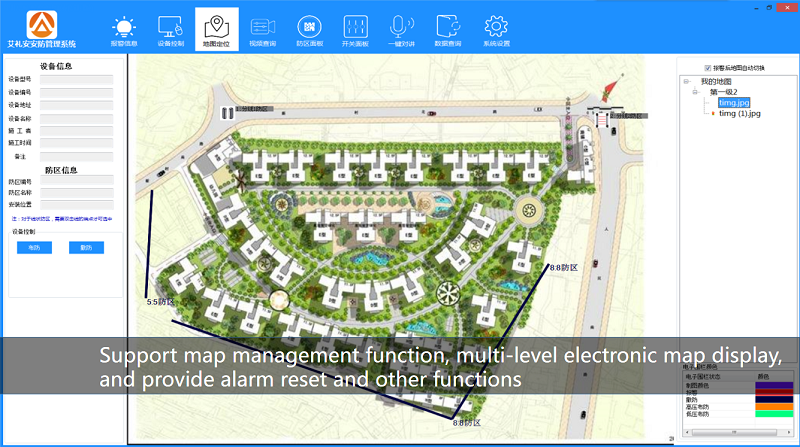Viewport: 800px width, 447px height.
Task: Click the 布防 arm button
Action: [x=34, y=247]
